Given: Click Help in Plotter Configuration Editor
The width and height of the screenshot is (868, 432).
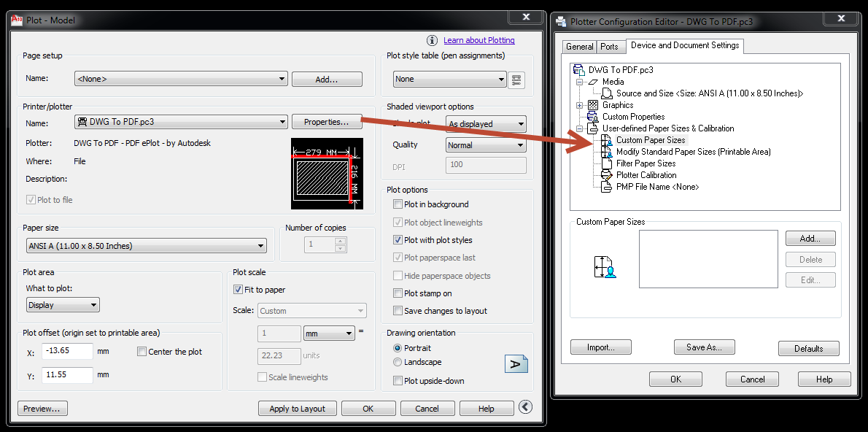Looking at the screenshot, I should tap(824, 379).
